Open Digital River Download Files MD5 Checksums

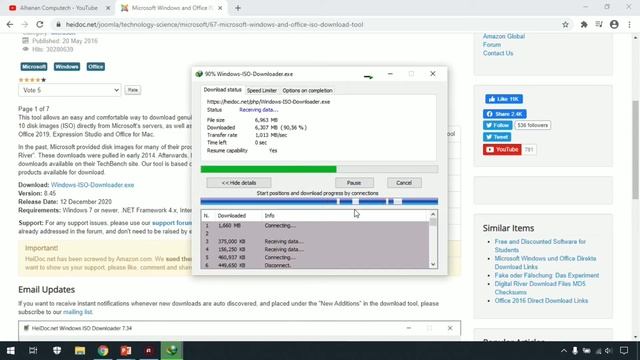[x=540, y=288]
